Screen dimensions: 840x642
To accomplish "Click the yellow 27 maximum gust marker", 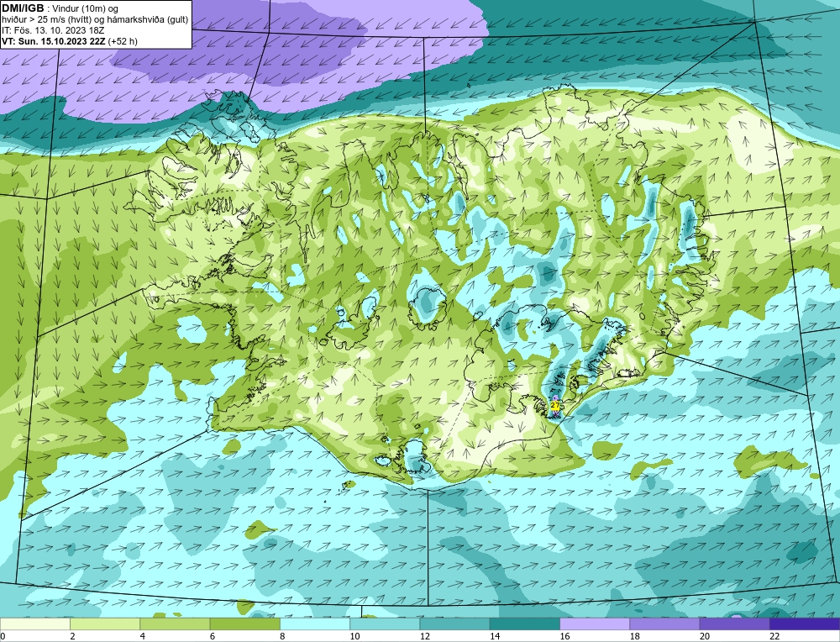I will coord(555,405).
